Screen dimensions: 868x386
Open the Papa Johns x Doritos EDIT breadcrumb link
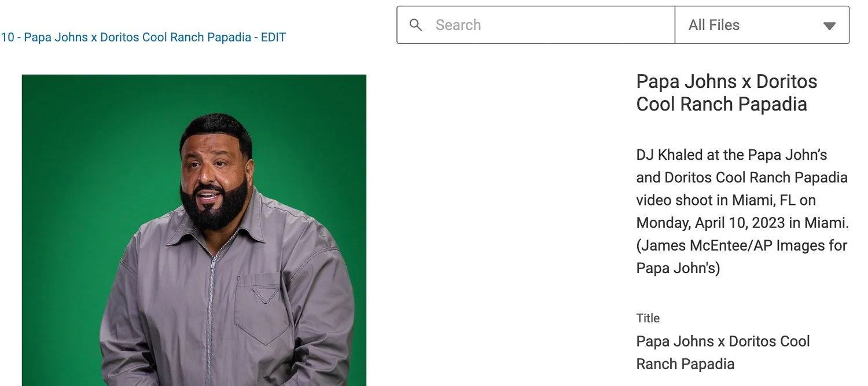point(144,38)
